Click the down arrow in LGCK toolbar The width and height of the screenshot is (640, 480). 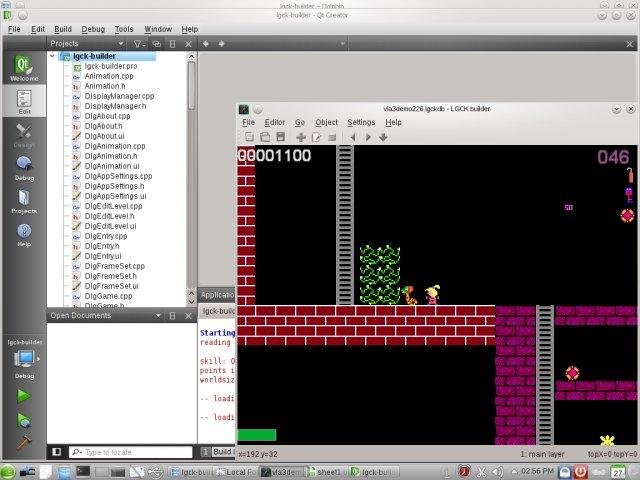coord(383,137)
